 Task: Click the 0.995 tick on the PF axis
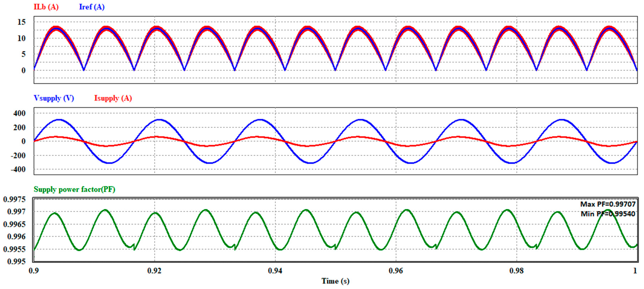[16, 262]
